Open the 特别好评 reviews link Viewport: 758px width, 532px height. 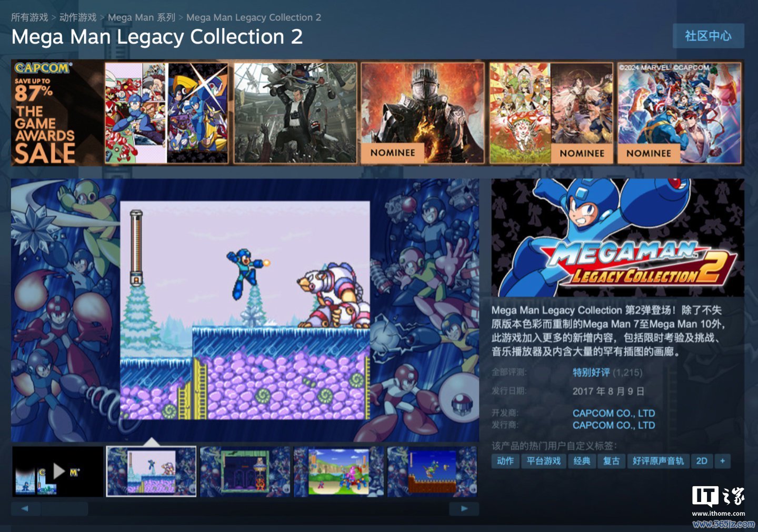pyautogui.click(x=591, y=373)
